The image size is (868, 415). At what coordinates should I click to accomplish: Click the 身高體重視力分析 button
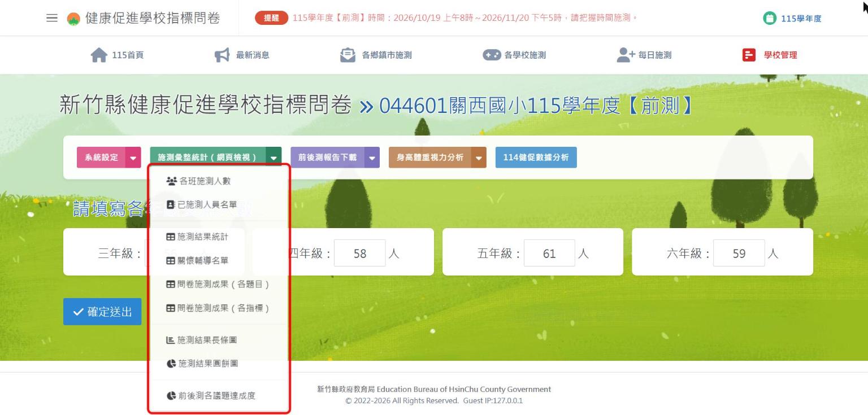pos(430,158)
